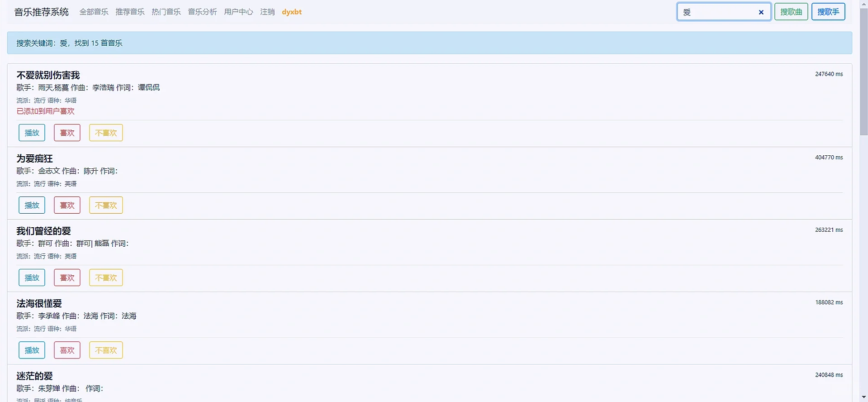
Task: Click the 搜歌曲 button
Action: point(791,12)
